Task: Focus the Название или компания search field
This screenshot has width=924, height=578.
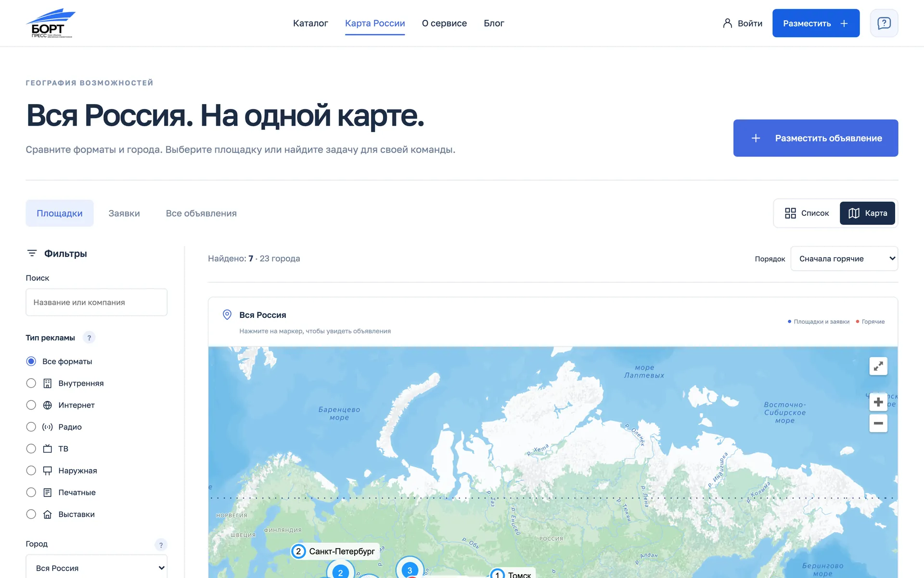Action: [96, 302]
